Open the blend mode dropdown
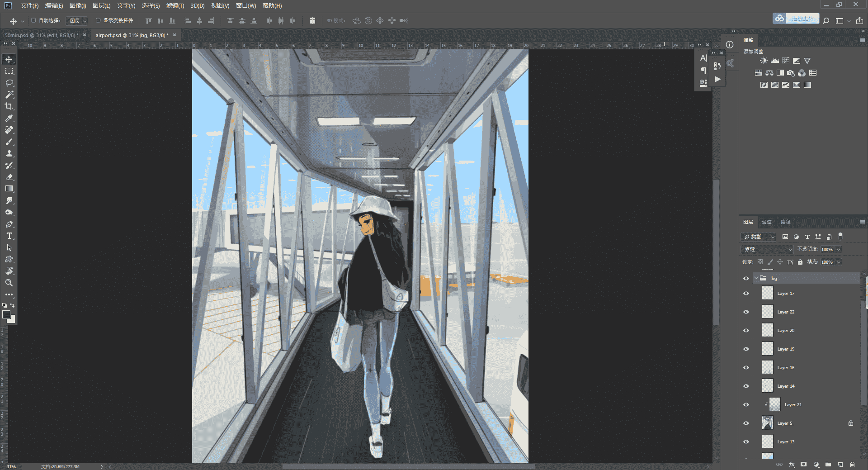868x470 pixels. pyautogui.click(x=767, y=250)
